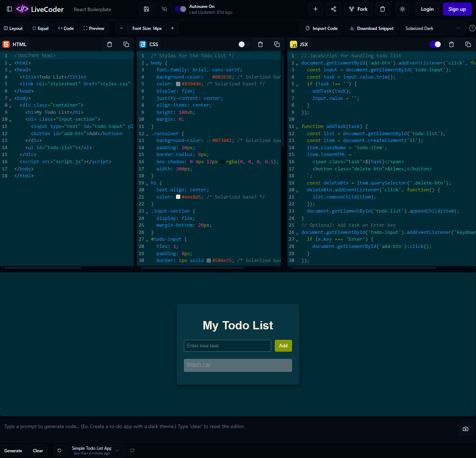Click the Sign up button

(457, 9)
